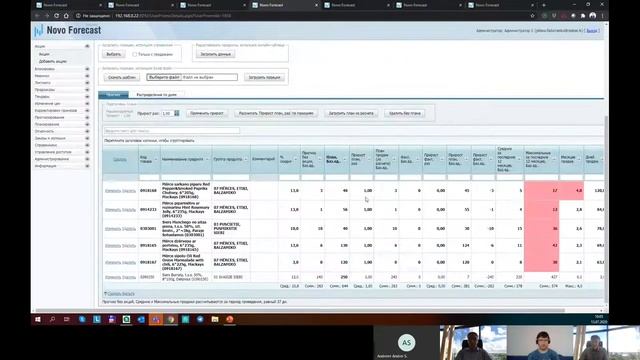
Task: Open a new browser tab with plus
Action: 544,5
